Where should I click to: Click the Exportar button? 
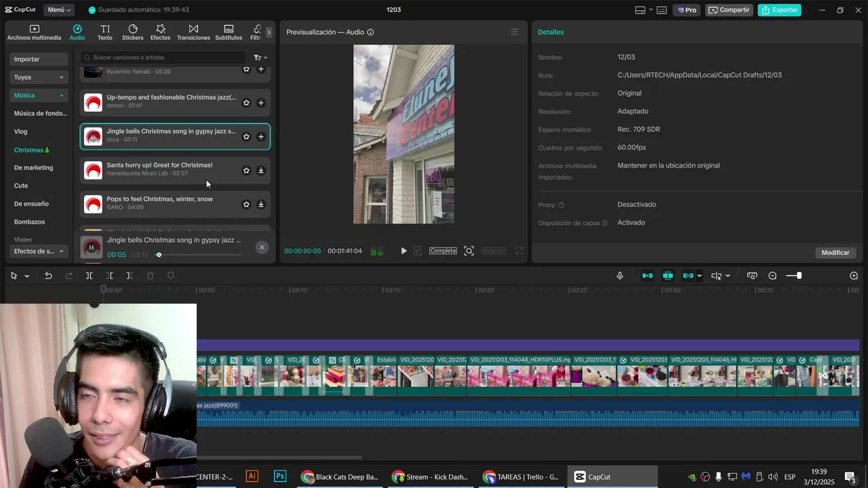click(780, 10)
